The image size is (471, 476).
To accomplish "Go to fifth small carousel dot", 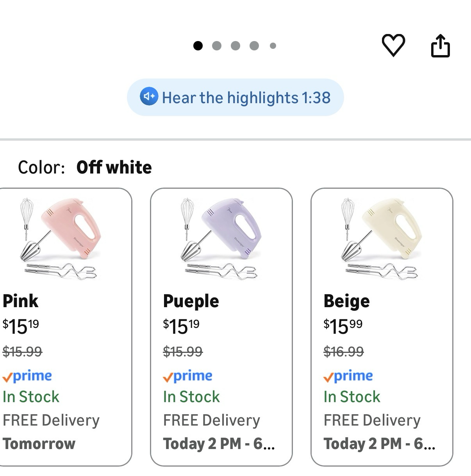I will pyautogui.click(x=273, y=46).
